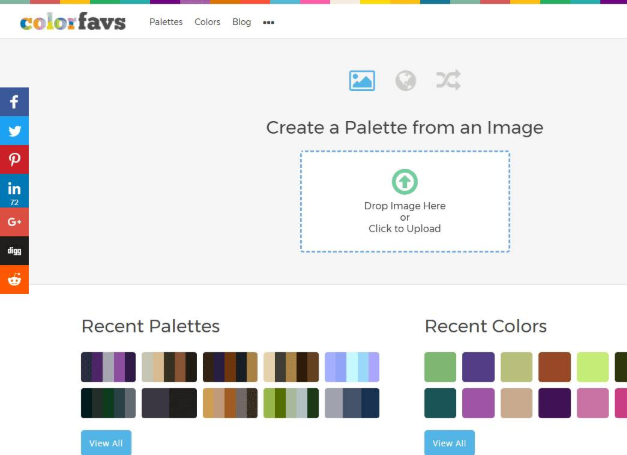
Task: Switch to the globe website mode icon
Action: 405,80
